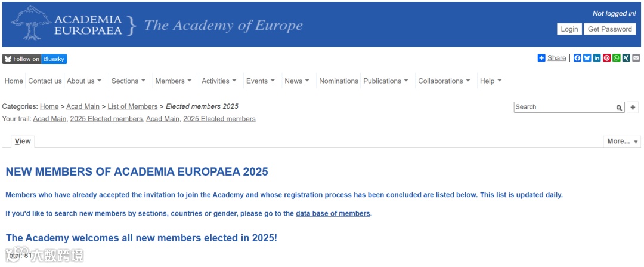This screenshot has width=644, height=267.
Task: Share the page by email icon
Action: [x=636, y=58]
